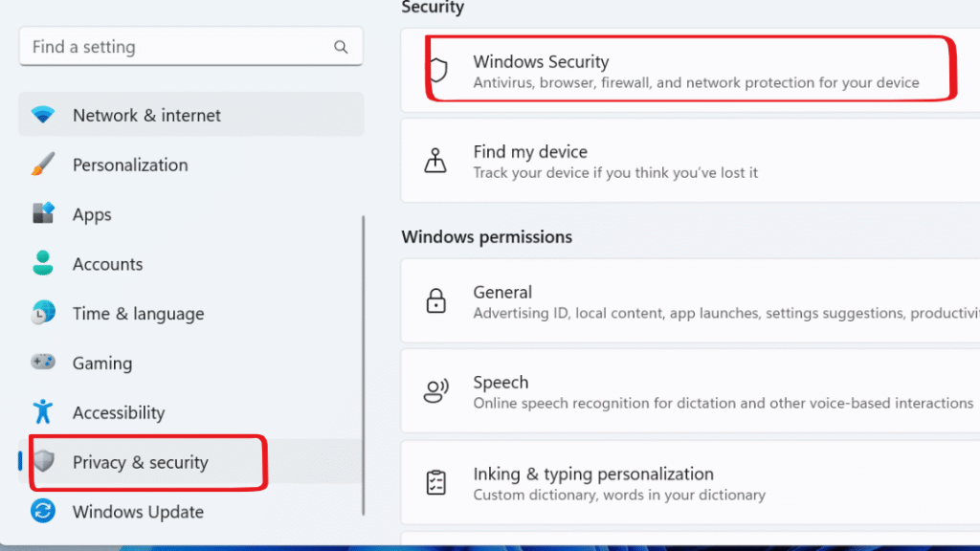Click the Inking & typing clipboard icon
980x551 pixels.
click(x=435, y=482)
